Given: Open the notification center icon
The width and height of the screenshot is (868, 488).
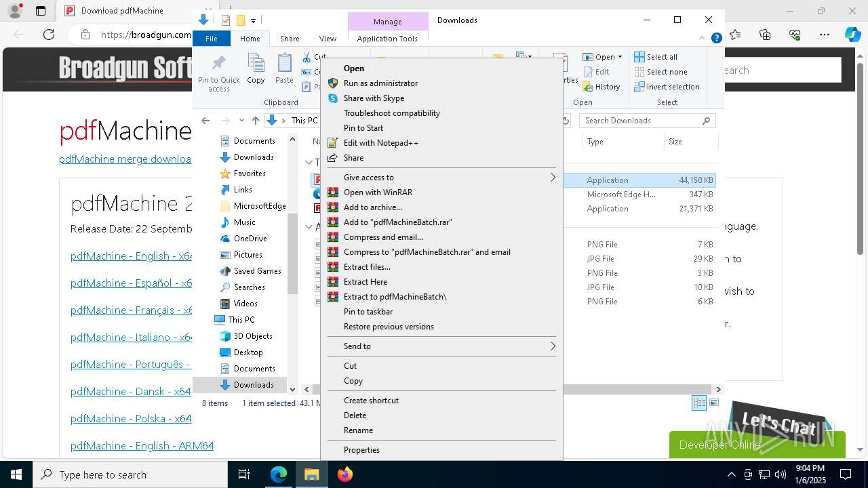Looking at the screenshot, I should [x=846, y=474].
